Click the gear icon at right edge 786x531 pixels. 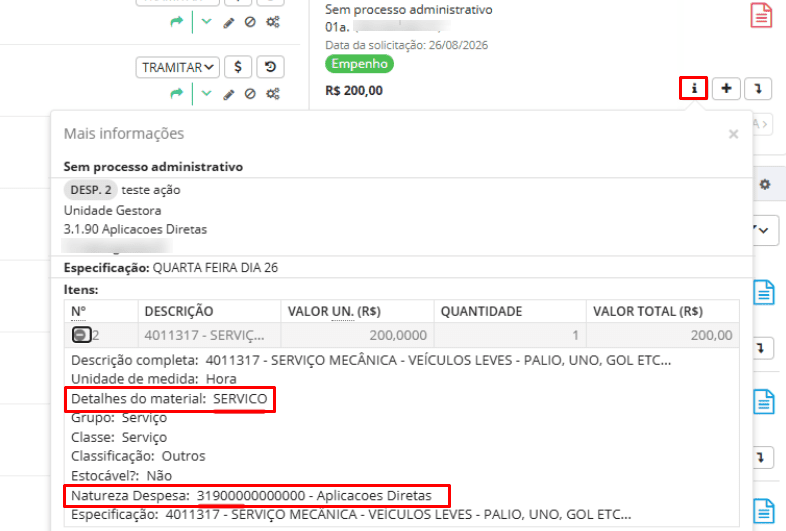(x=764, y=185)
